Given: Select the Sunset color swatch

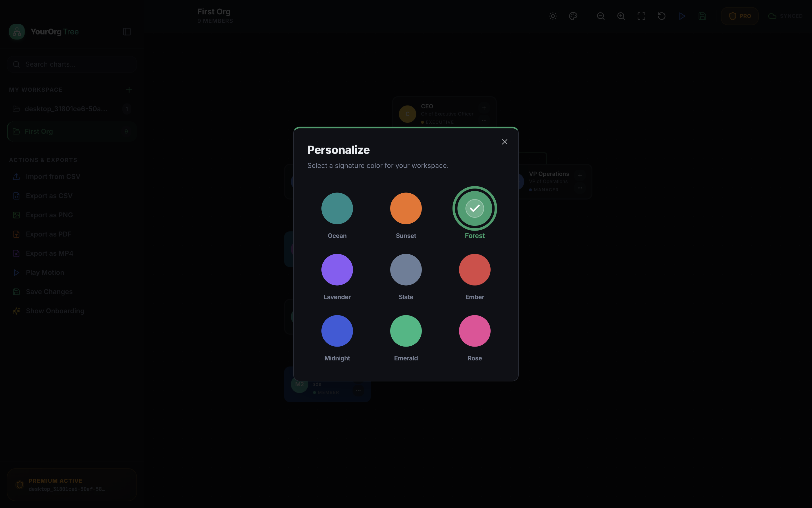Looking at the screenshot, I should click(406, 208).
